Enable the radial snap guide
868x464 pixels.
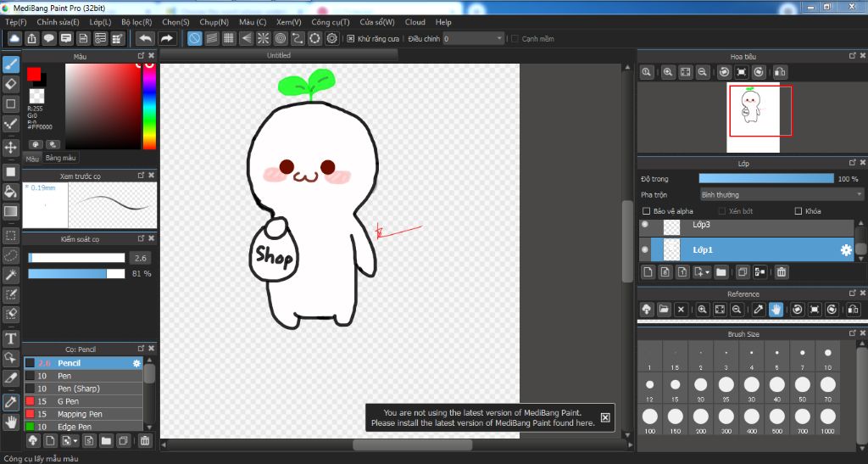click(x=263, y=38)
